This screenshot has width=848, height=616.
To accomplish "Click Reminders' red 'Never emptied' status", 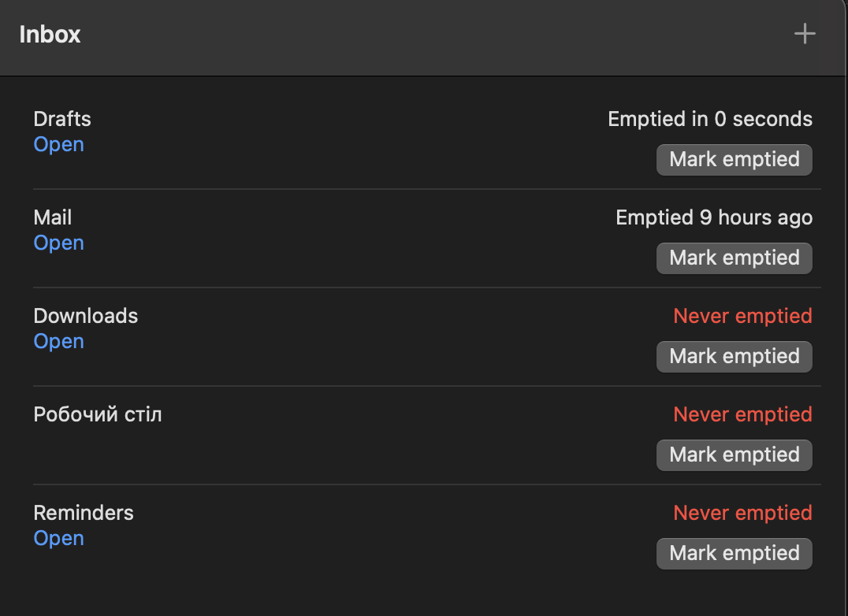I will [742, 513].
